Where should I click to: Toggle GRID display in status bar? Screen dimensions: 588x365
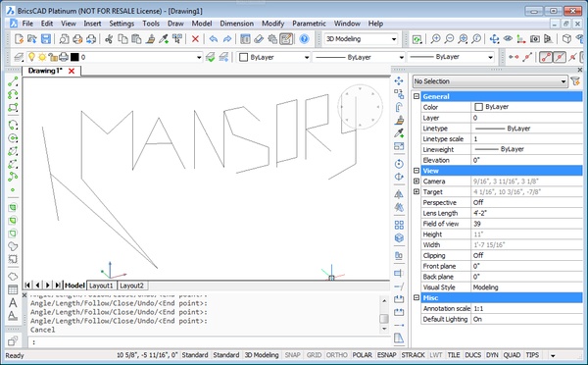(314, 355)
